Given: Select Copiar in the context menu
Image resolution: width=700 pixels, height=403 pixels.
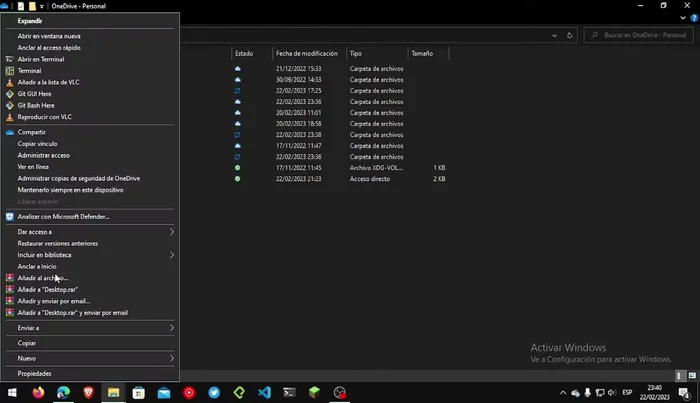Looking at the screenshot, I should pos(90,344).
